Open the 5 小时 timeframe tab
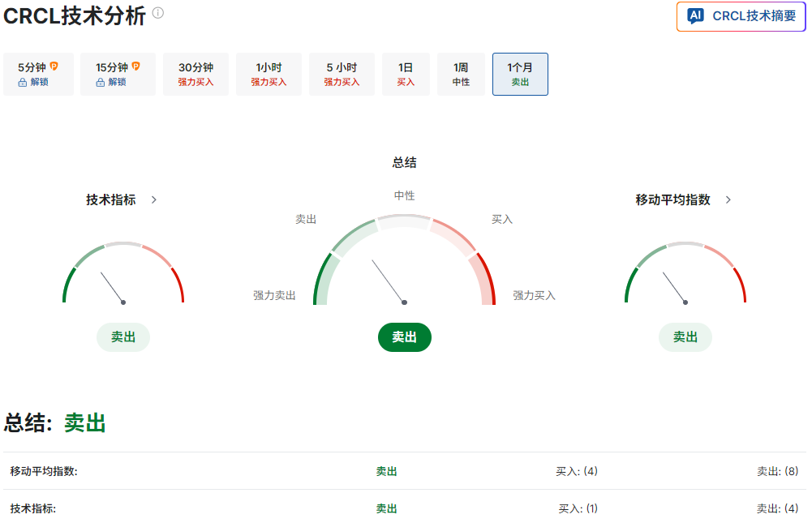 pos(341,74)
